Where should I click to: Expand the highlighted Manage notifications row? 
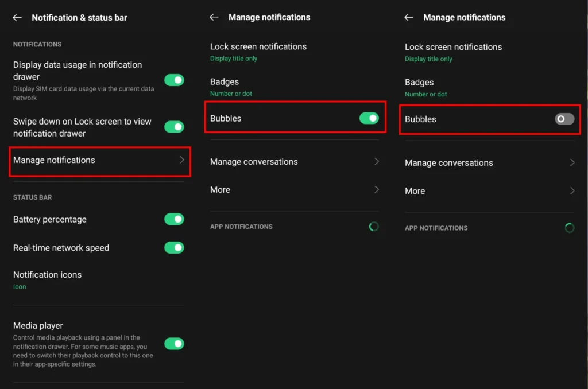(x=98, y=161)
